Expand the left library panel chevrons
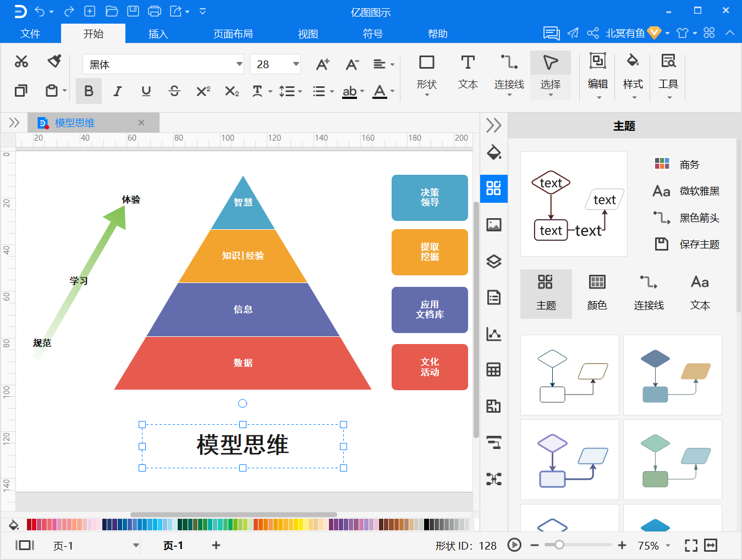 (x=14, y=122)
